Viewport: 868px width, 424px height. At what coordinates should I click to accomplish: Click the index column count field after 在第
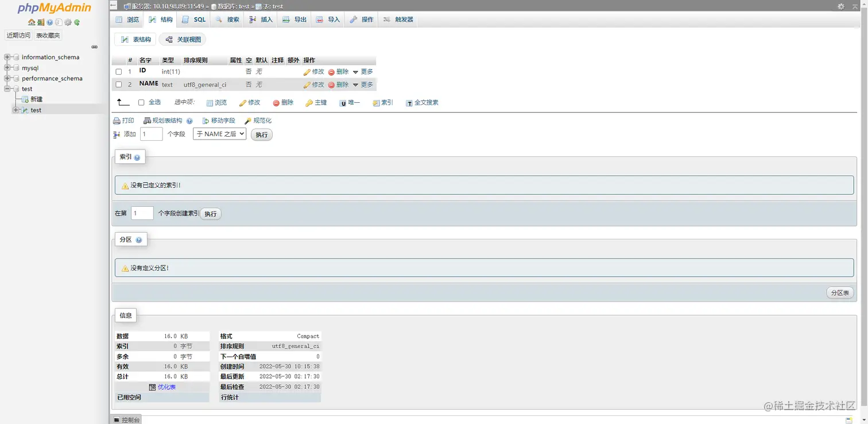pos(142,213)
